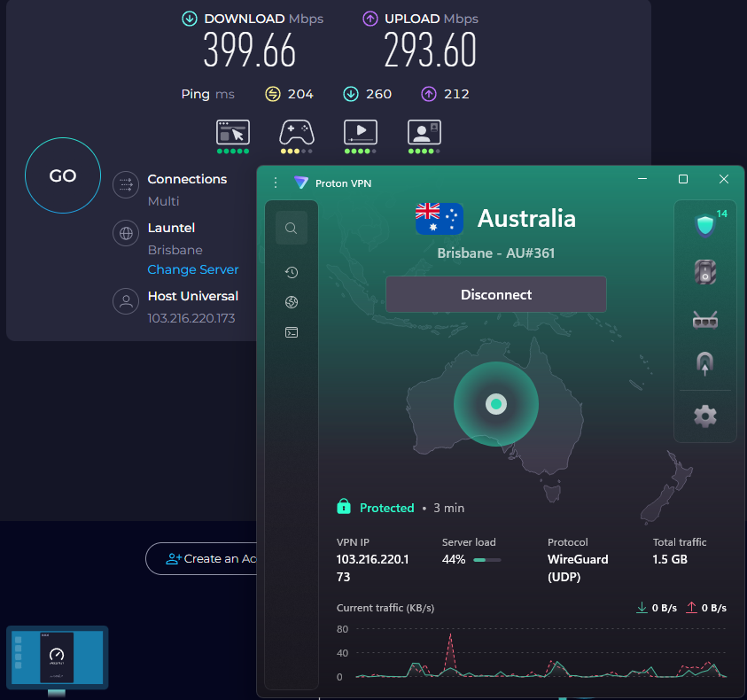747x700 pixels.
Task: Select the gaming rating icon in Speedtest
Action: coord(296,133)
